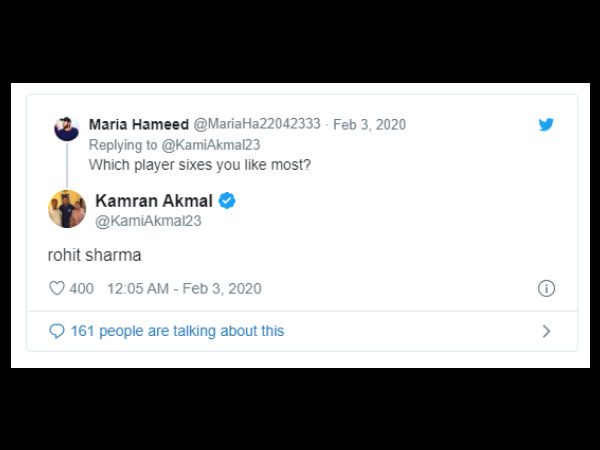The image size is (600, 450).
Task: Click the 'rohit sharma' tweet text
Action: (x=94, y=255)
